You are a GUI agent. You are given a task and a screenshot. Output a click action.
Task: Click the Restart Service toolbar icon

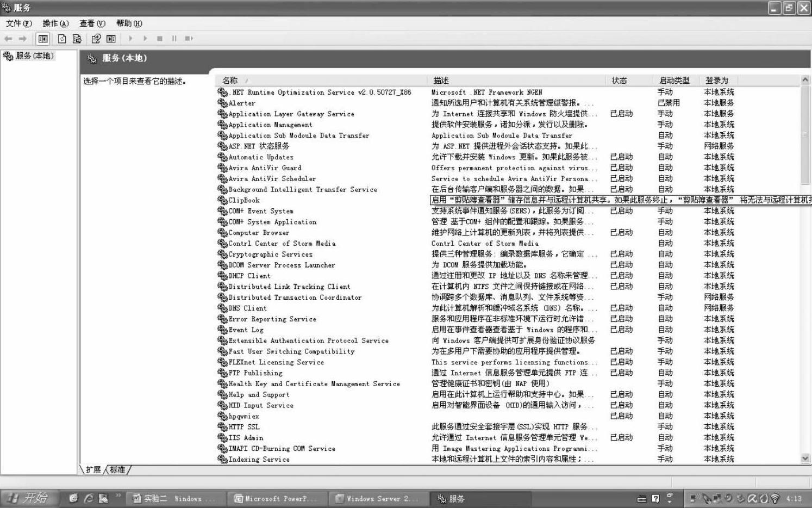pos(189,39)
